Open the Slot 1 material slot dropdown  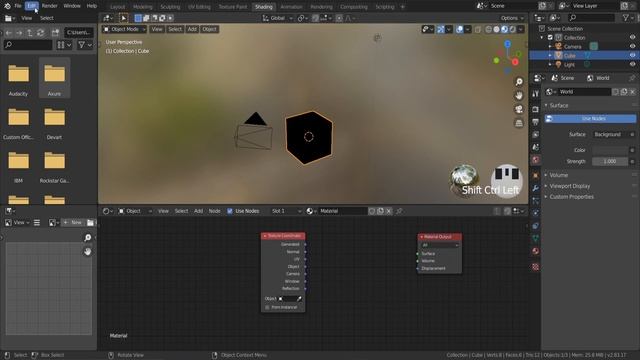[x=286, y=211]
